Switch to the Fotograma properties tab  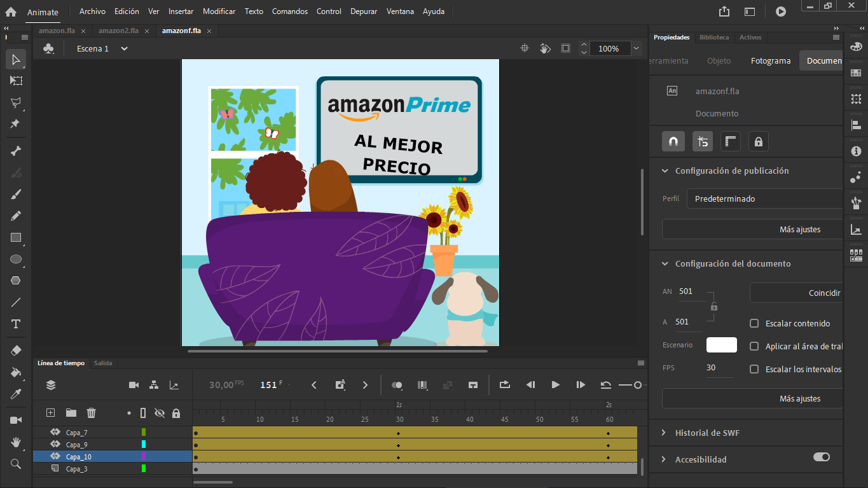pos(771,61)
